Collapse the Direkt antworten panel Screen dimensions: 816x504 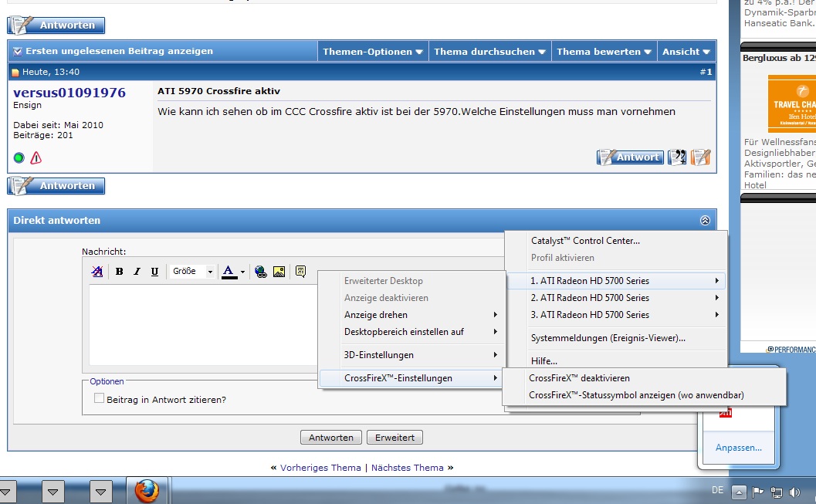[x=705, y=221]
